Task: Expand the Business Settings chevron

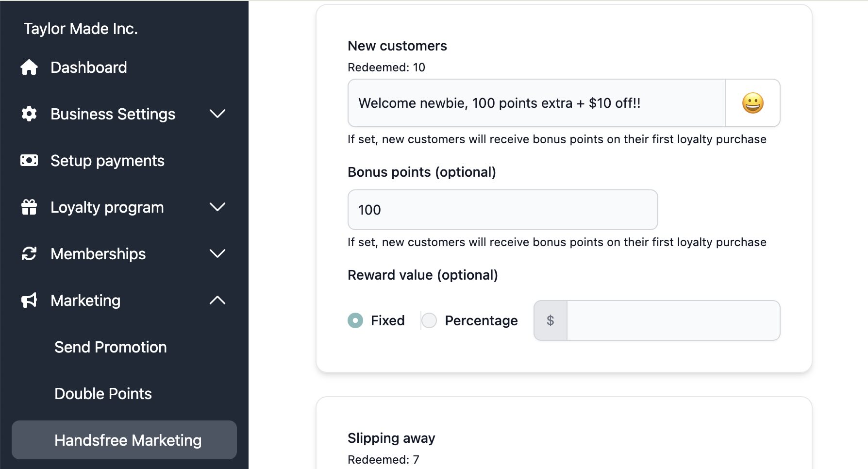Action: click(217, 114)
